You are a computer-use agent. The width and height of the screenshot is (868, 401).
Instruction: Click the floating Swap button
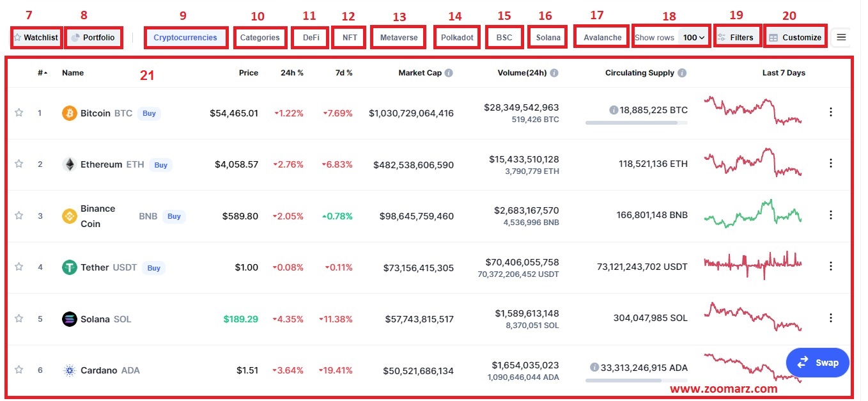click(818, 363)
